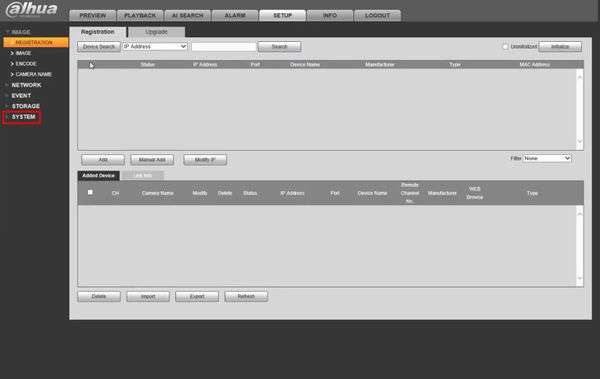Image resolution: width=600 pixels, height=379 pixels.
Task: Click the device list scrollbar down arrow
Action: pos(580,141)
